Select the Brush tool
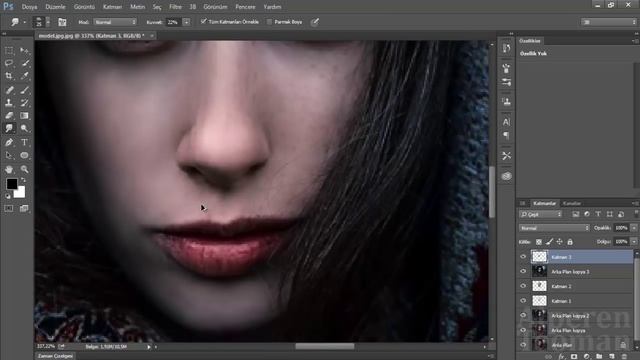Viewport: 640px width, 360px height. coord(24,90)
